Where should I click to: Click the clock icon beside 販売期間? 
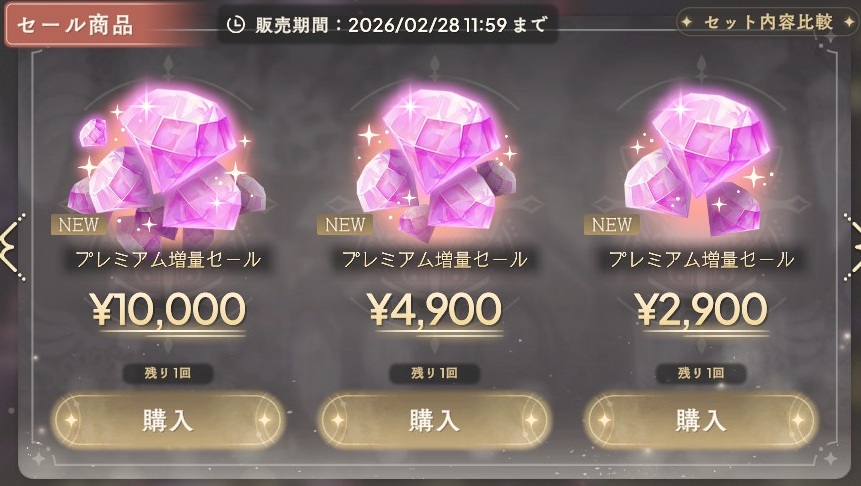236,25
